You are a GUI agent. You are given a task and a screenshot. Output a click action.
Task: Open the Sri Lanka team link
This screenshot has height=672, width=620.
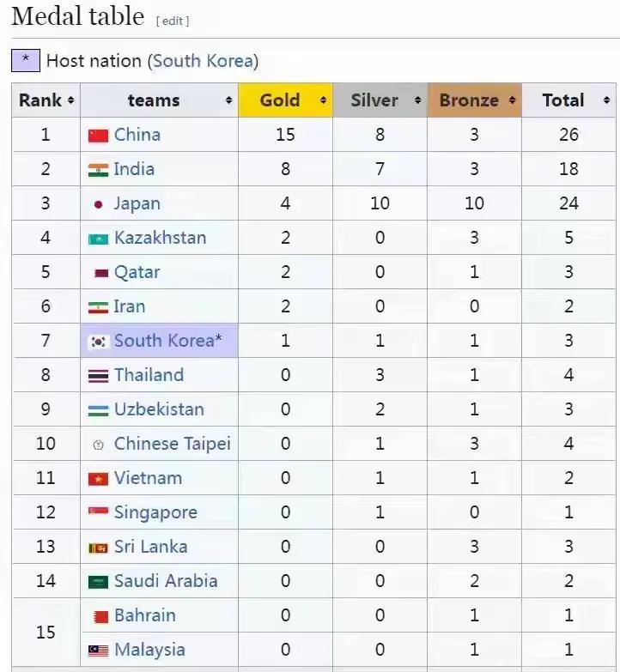151,547
